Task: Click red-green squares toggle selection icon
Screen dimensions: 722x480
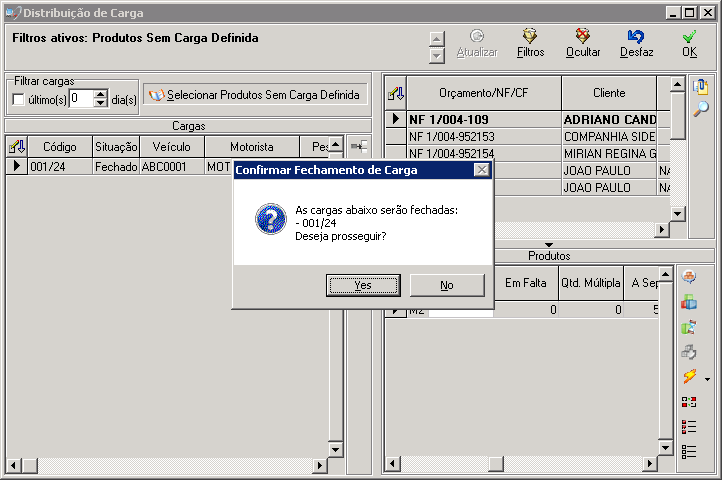Action: [689, 402]
